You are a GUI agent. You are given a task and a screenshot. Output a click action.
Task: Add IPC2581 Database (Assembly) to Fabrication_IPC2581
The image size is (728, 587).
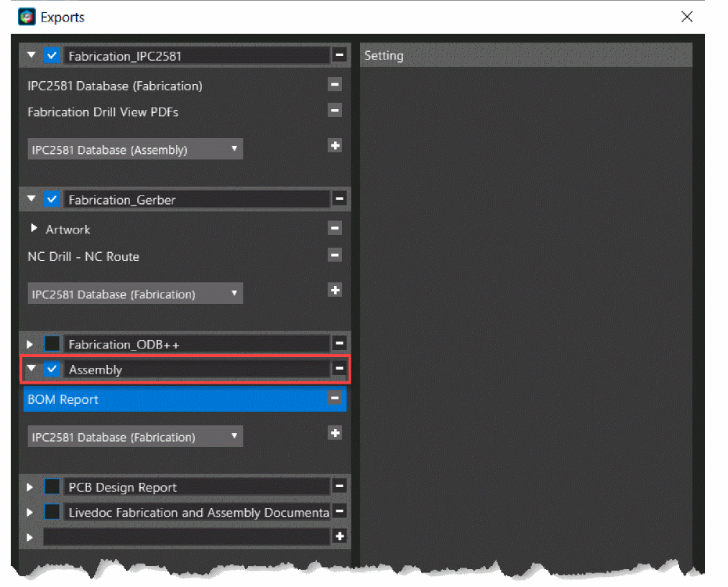(x=335, y=146)
